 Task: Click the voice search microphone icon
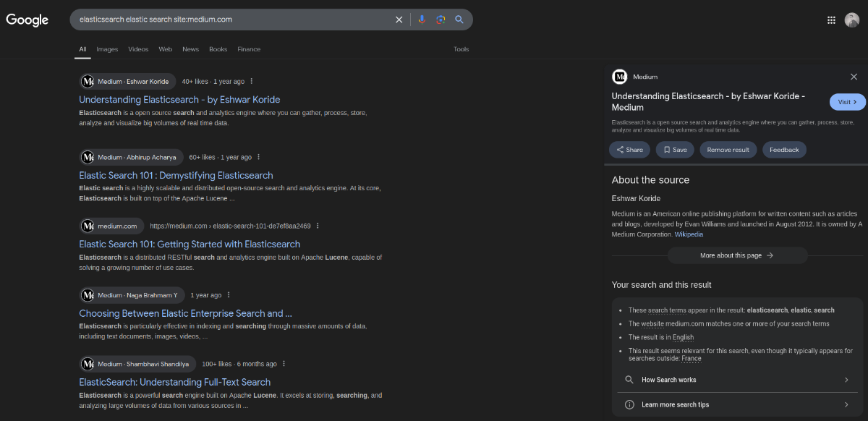422,20
